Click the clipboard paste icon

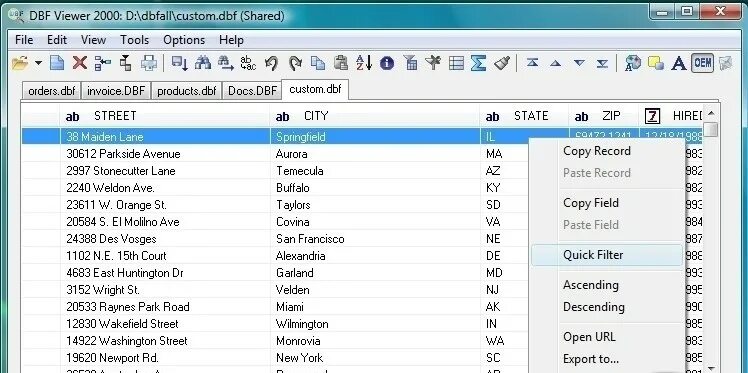pos(341,63)
